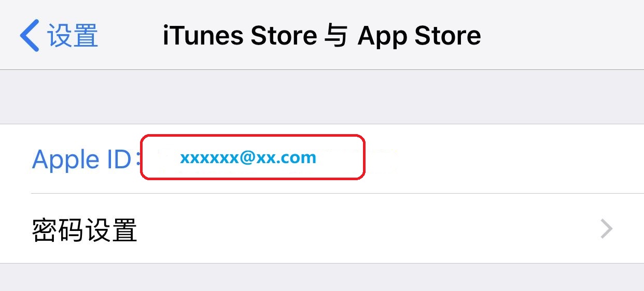Tap the empty space right of the email
The height and width of the screenshot is (291, 644).
(x=503, y=158)
